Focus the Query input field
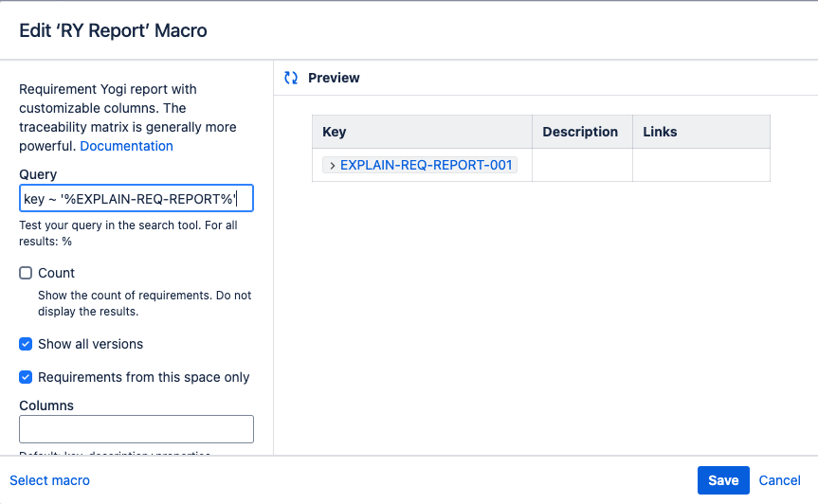The height and width of the screenshot is (504, 818). (136, 198)
